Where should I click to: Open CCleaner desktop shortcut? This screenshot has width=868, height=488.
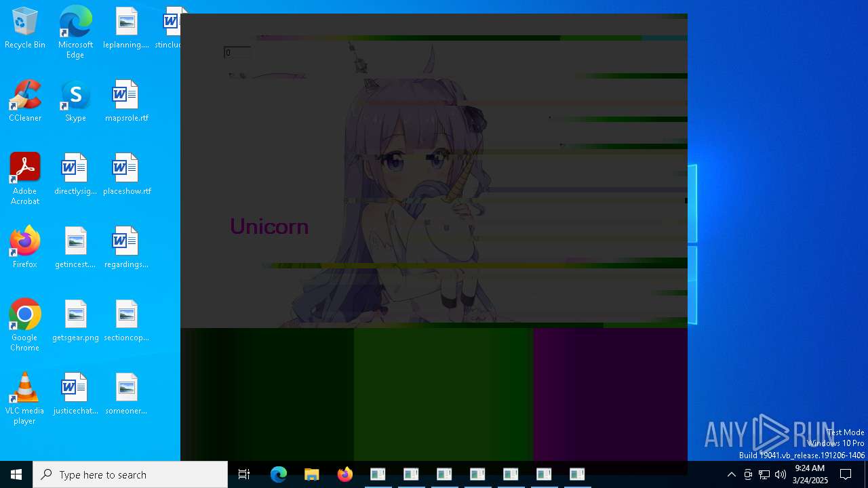pyautogui.click(x=25, y=102)
